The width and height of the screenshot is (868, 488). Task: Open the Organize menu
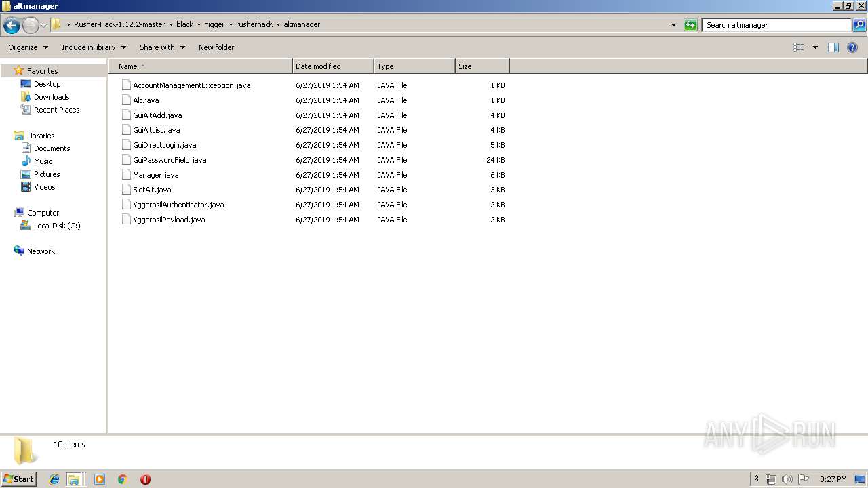pyautogui.click(x=28, y=47)
